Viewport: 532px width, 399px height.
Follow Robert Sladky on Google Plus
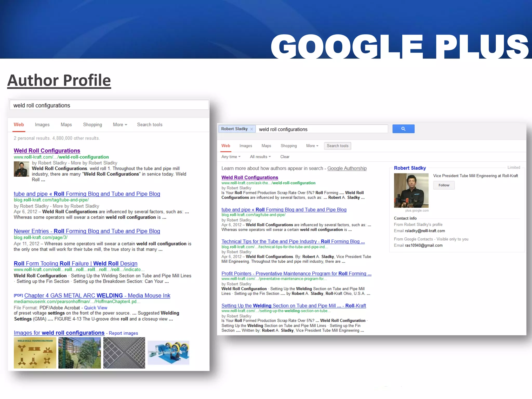pos(444,185)
